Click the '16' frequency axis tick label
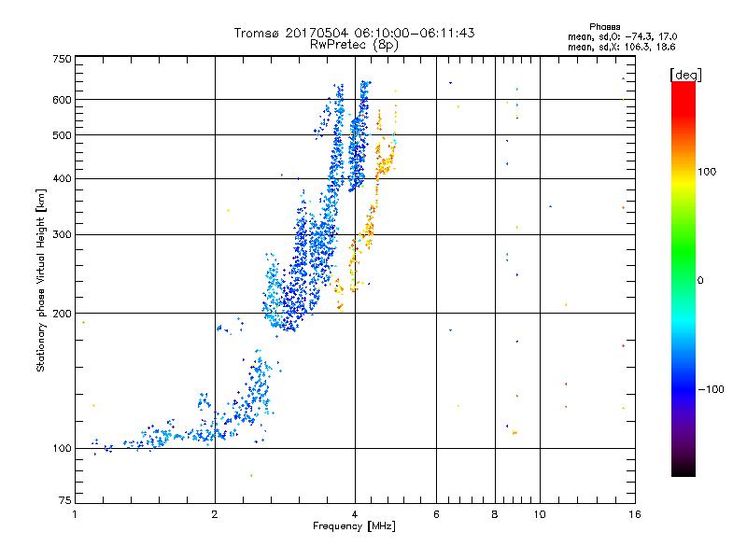This screenshot has height=560, width=747. point(635,514)
